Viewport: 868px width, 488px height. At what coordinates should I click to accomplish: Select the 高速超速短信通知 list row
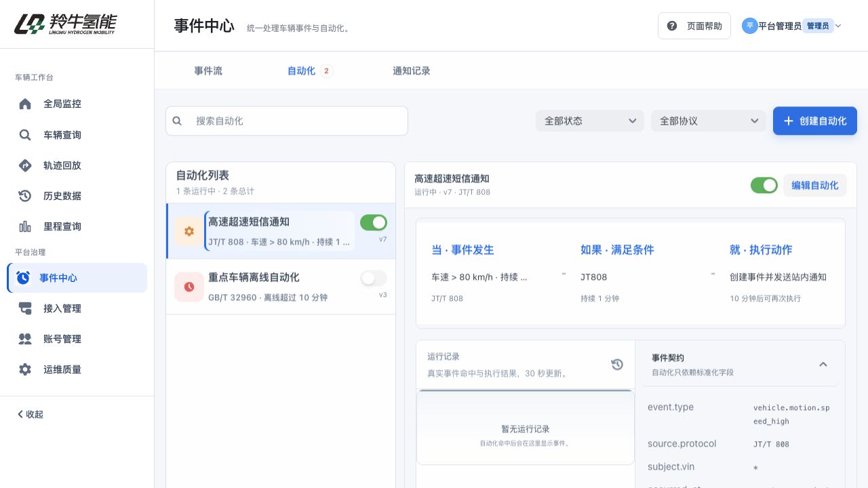click(281, 231)
